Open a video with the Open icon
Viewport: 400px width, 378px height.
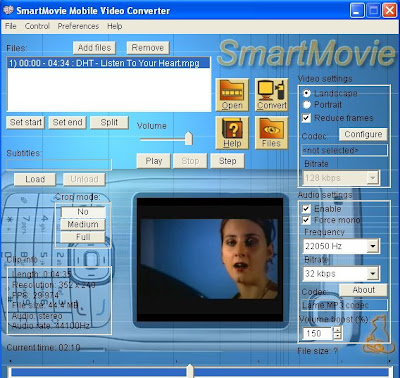(232, 95)
